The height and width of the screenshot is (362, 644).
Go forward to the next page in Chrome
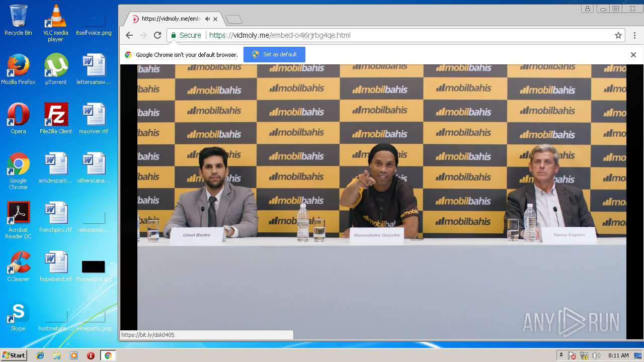(143, 35)
